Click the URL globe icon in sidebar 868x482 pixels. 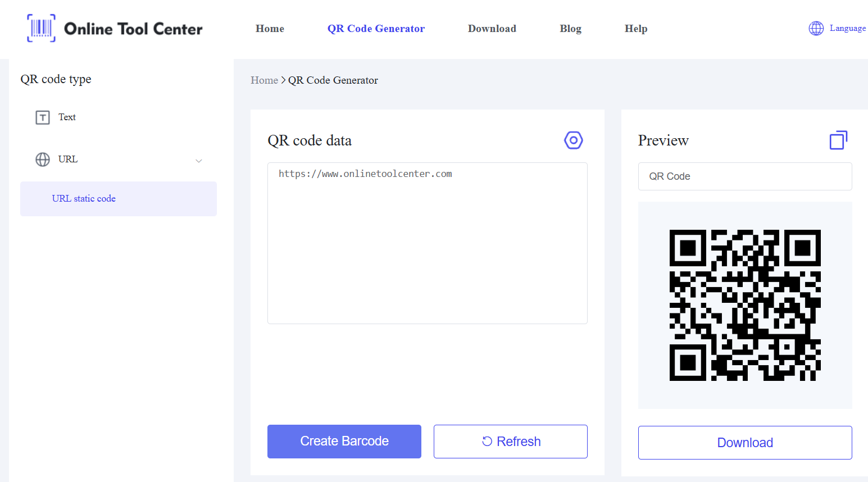coord(43,160)
